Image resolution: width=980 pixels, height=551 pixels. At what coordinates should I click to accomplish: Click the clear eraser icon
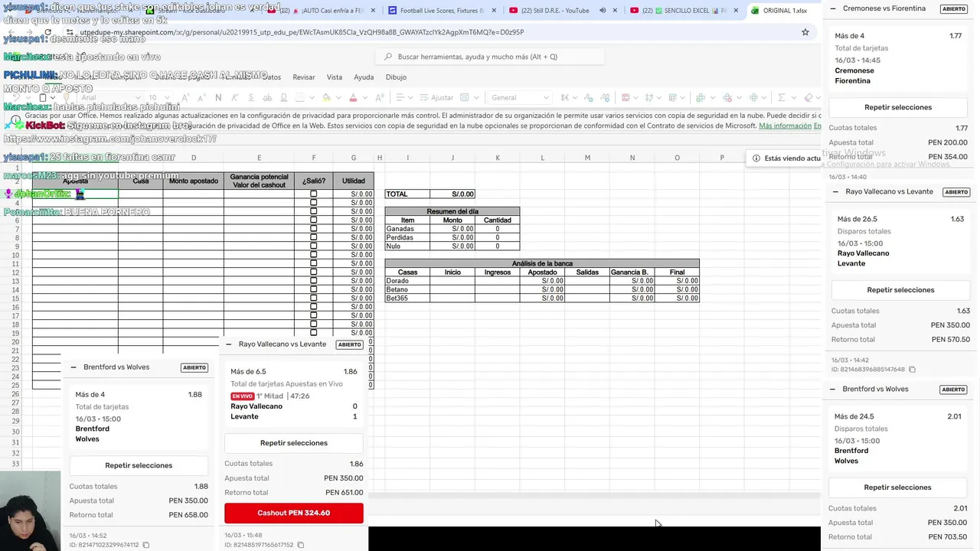[x=808, y=97]
